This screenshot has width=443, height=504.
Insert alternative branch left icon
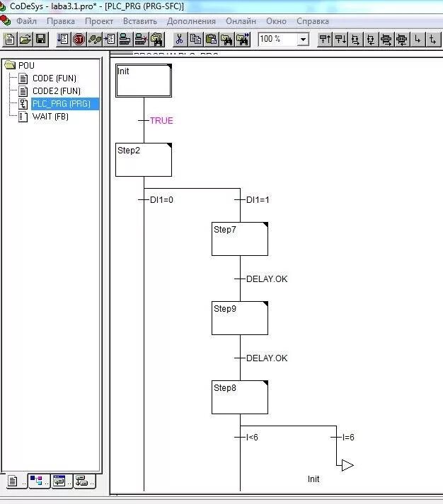371,39
